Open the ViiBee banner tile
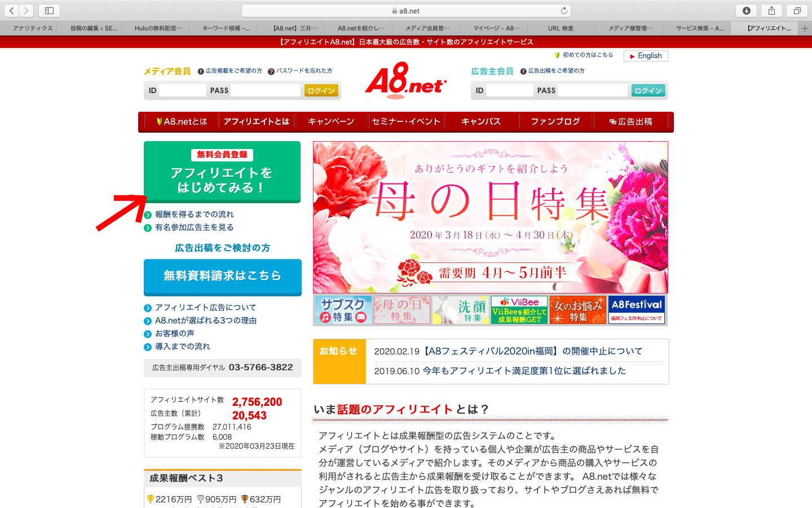 [x=519, y=310]
